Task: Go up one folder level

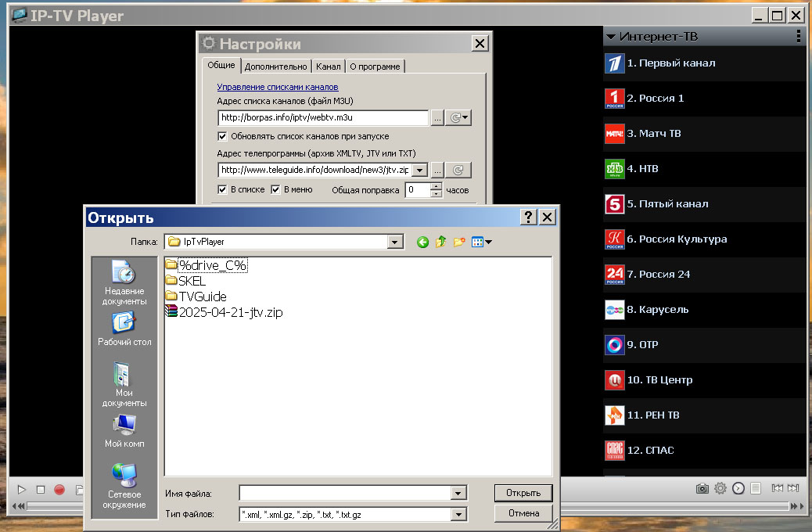Action: point(441,243)
